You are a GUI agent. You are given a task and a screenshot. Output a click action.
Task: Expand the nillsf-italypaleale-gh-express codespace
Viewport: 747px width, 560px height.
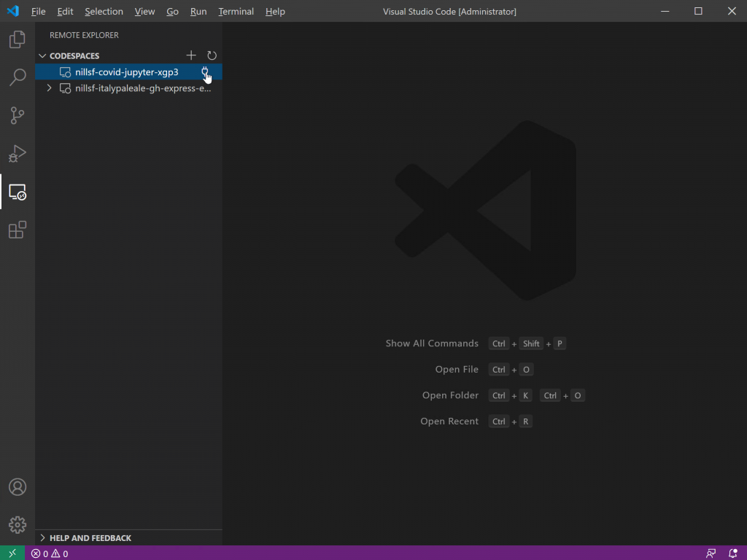point(49,88)
